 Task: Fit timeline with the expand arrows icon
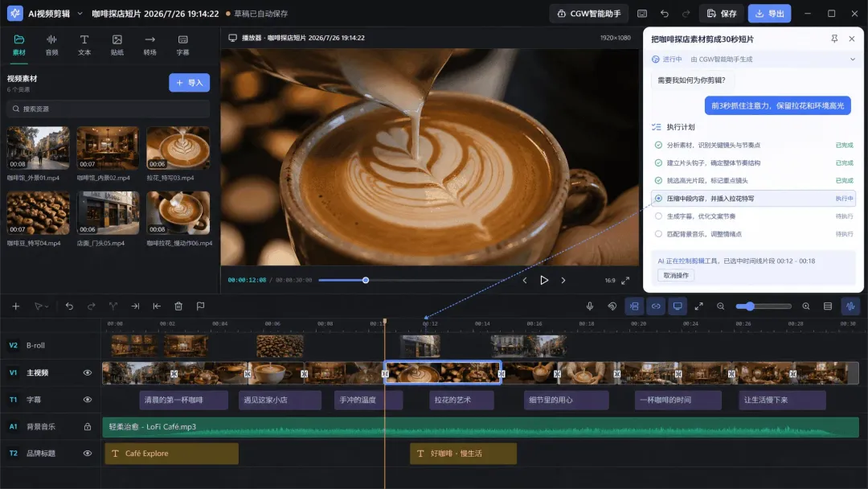(x=699, y=306)
